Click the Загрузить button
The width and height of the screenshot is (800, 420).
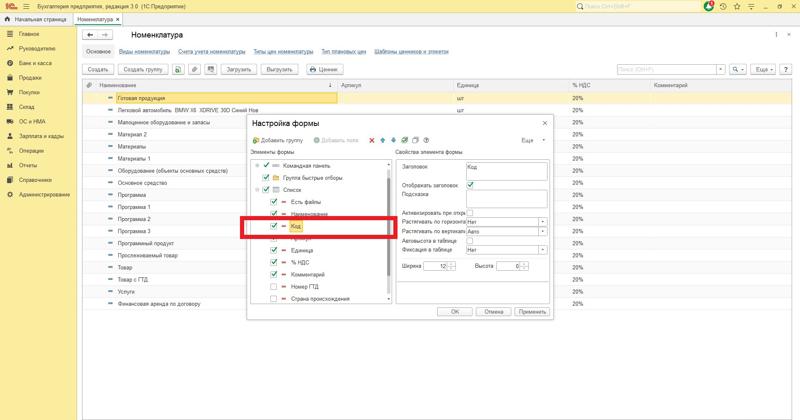coord(239,69)
